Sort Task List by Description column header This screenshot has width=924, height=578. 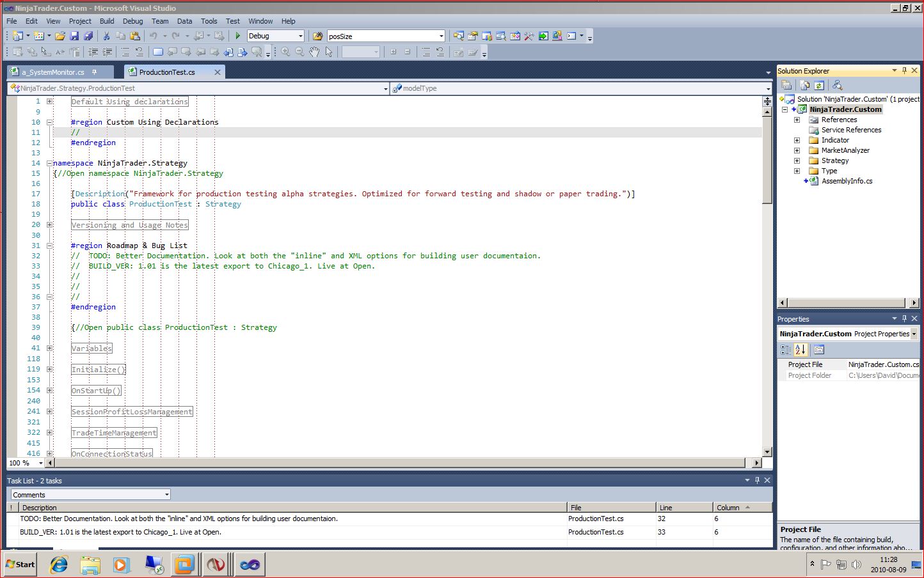(293, 508)
